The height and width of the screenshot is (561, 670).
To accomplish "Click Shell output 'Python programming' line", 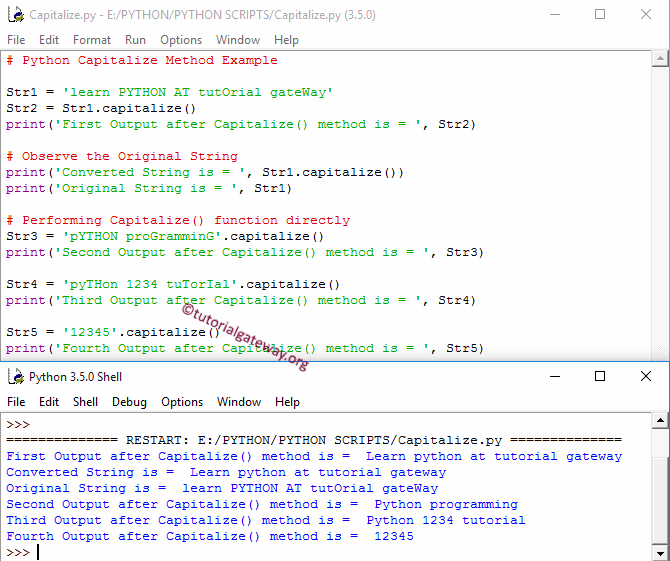I will click(x=262, y=504).
